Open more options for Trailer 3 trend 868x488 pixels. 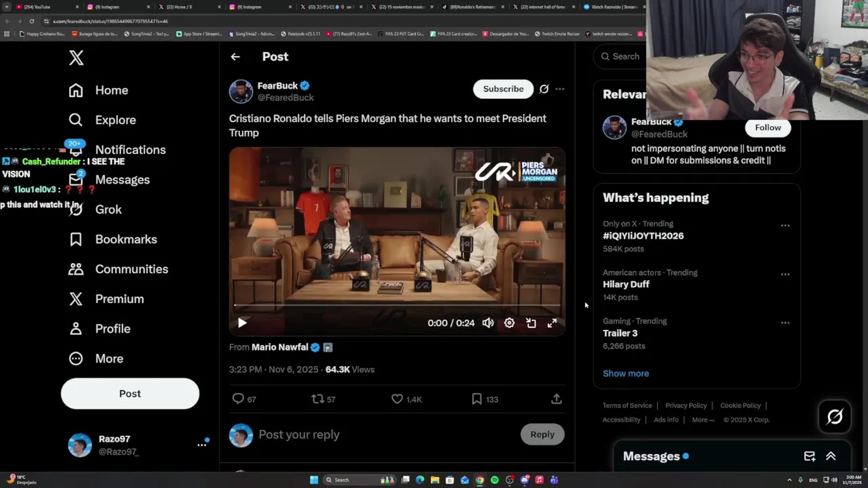pos(785,323)
